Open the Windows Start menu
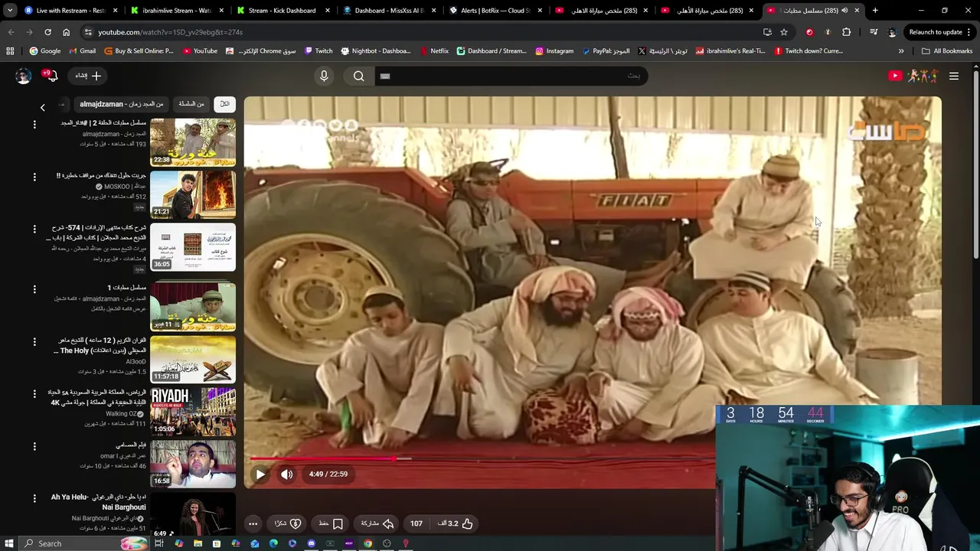The height and width of the screenshot is (551, 980). coord(9,543)
